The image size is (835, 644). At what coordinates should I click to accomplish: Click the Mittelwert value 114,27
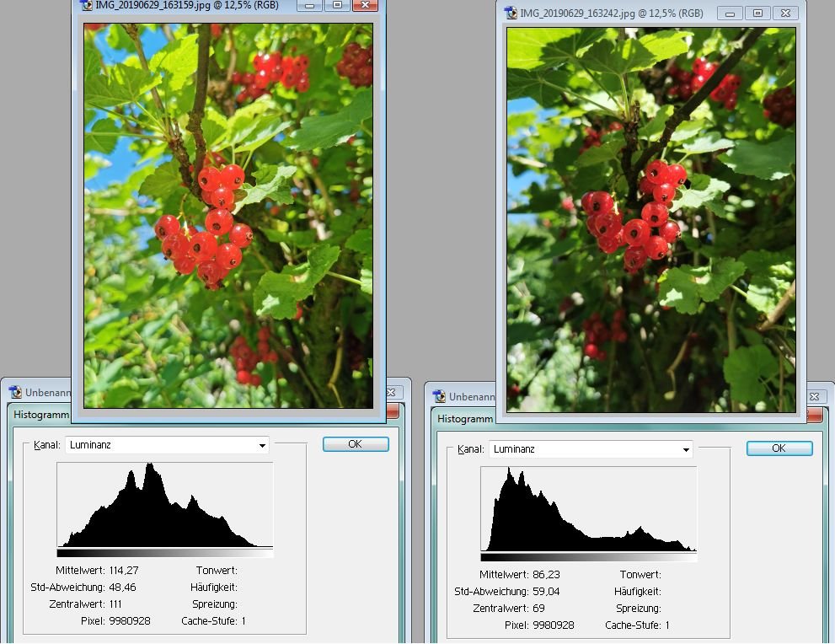pyautogui.click(x=124, y=571)
